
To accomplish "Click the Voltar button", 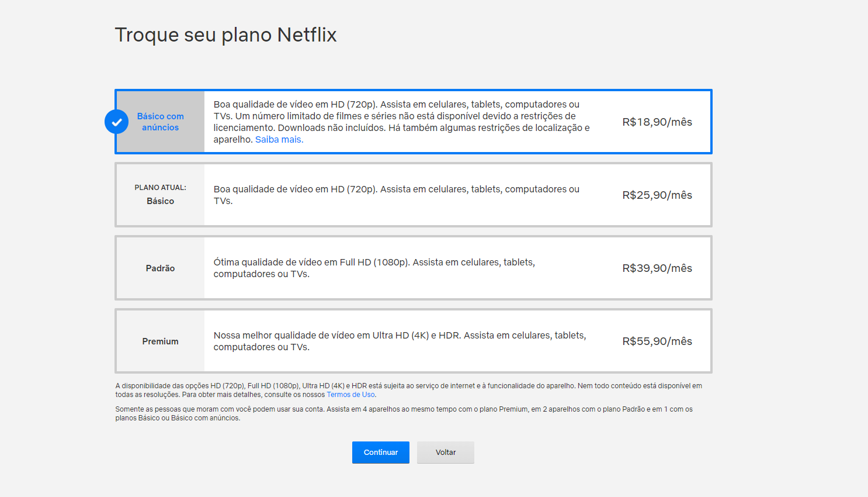I will pyautogui.click(x=446, y=453).
